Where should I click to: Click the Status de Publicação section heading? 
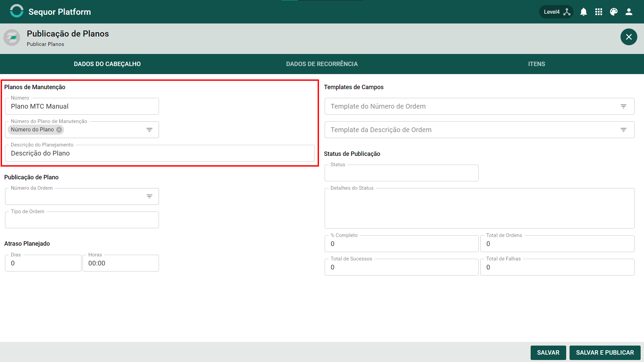[x=352, y=154]
